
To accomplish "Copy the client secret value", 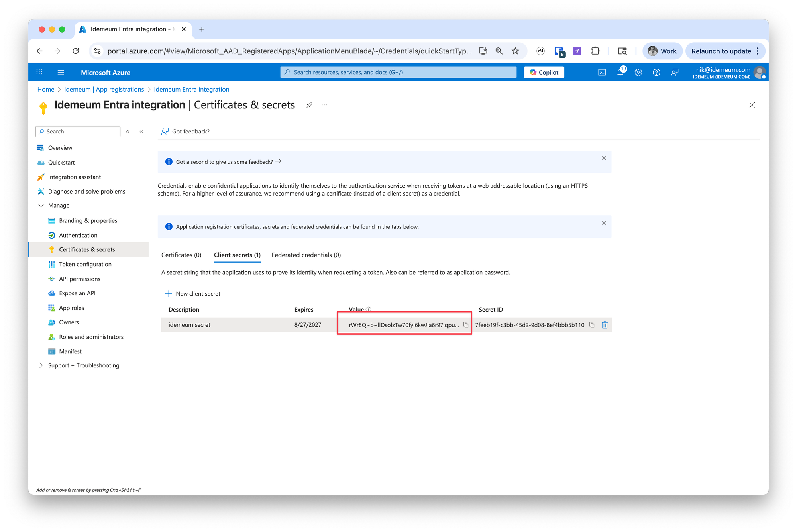I will (465, 325).
